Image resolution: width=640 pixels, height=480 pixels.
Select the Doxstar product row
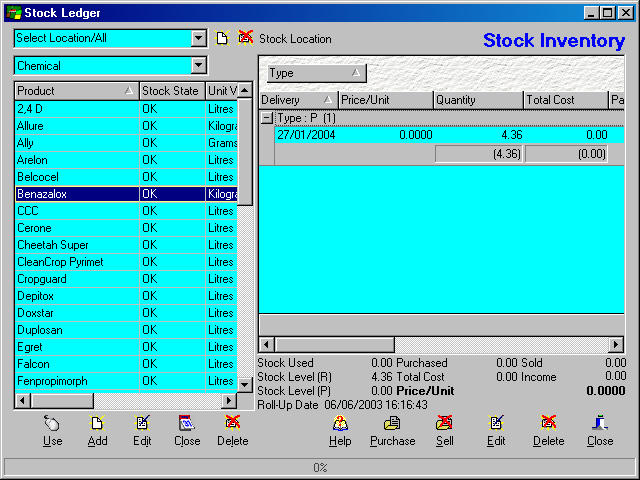pyautogui.click(x=126, y=313)
